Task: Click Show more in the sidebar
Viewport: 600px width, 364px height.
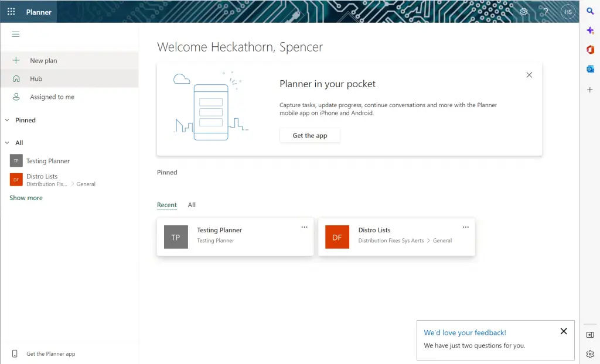Action: pyautogui.click(x=26, y=198)
